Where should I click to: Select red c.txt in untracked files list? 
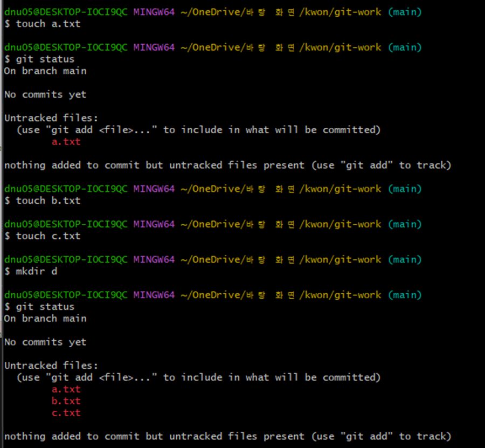coord(66,413)
